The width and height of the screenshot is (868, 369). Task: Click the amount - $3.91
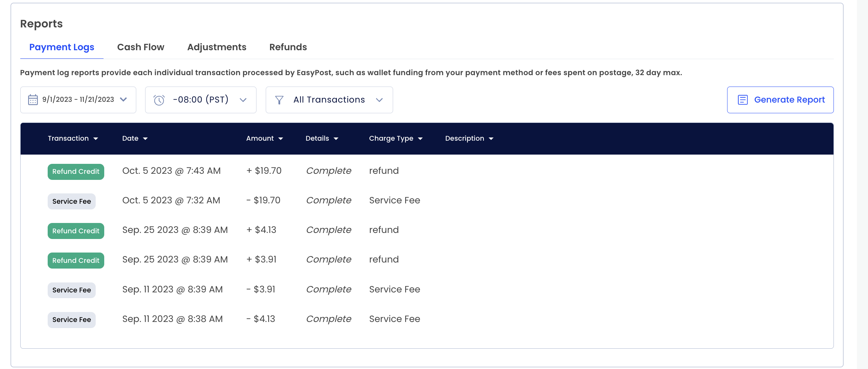(x=261, y=290)
